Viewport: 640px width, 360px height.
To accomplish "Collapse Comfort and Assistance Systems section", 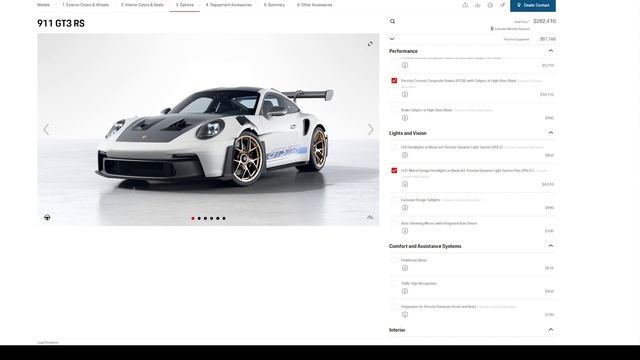I will coord(551,246).
